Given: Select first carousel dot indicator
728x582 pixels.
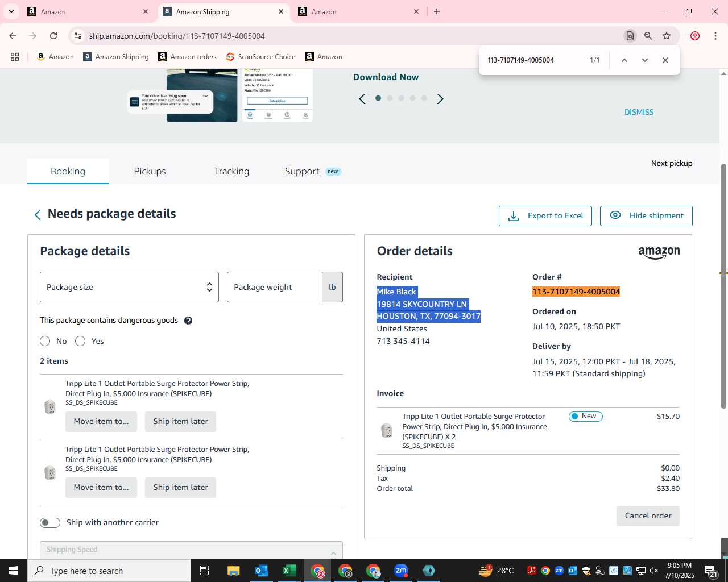Looking at the screenshot, I should click(378, 98).
